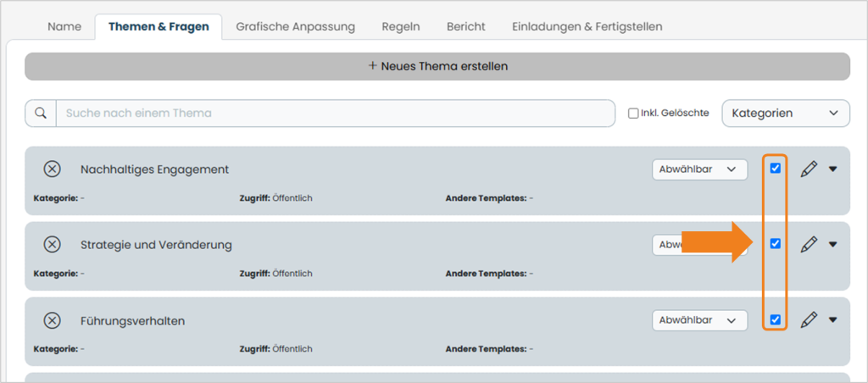
Task: Open the Kategorien dropdown
Action: 786,113
